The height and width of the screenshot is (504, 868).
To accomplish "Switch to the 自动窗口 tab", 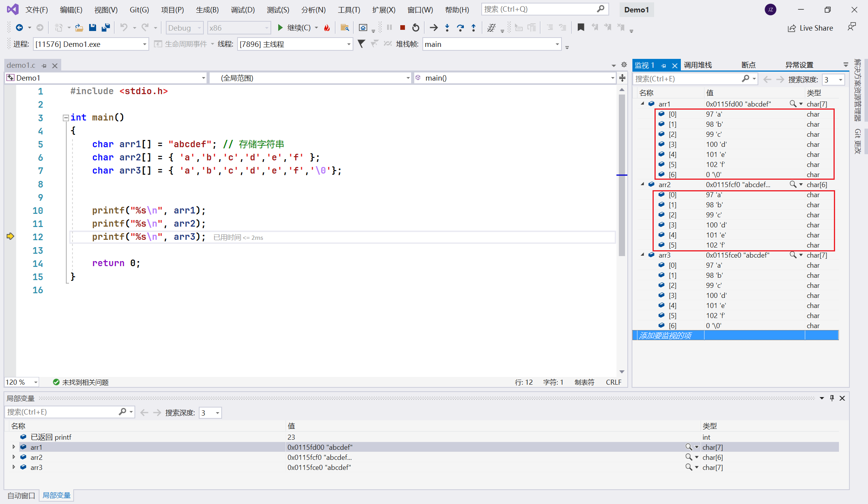I will pos(21,495).
